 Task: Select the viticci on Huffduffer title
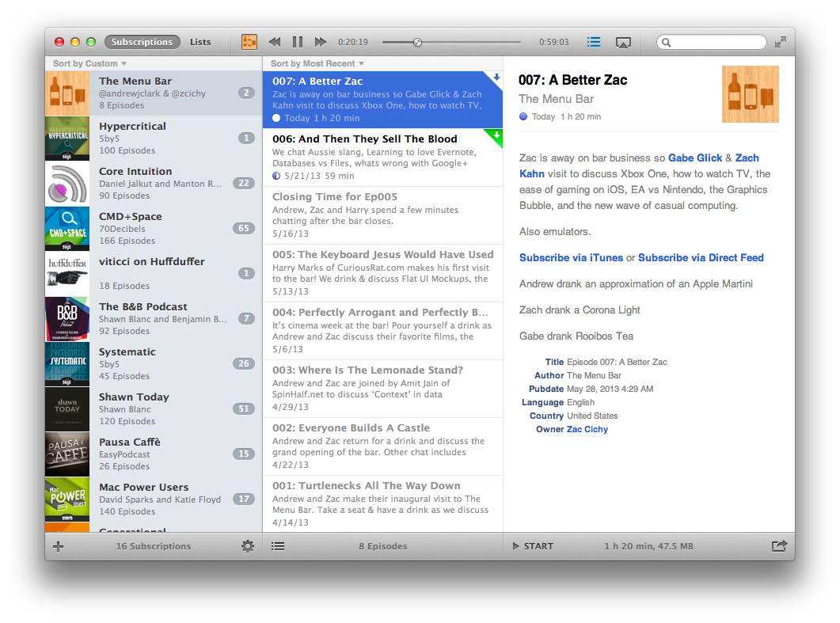click(151, 261)
